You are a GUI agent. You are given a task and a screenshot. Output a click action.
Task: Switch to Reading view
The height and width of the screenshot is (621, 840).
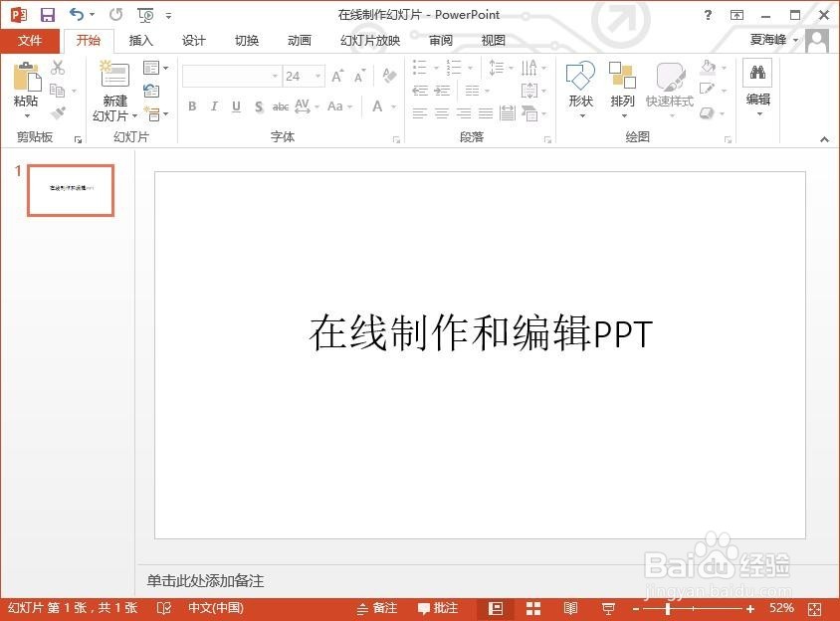[570, 608]
